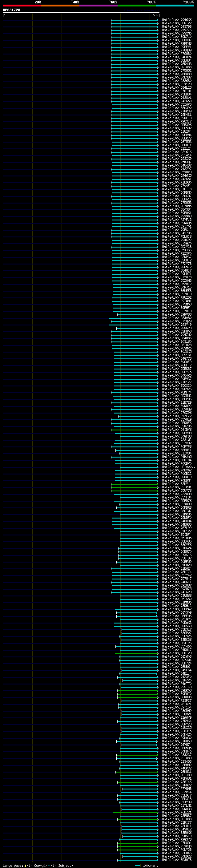Open hit UniRef100_Q946X6
The image size is (197, 868).
[x=177, y=20]
